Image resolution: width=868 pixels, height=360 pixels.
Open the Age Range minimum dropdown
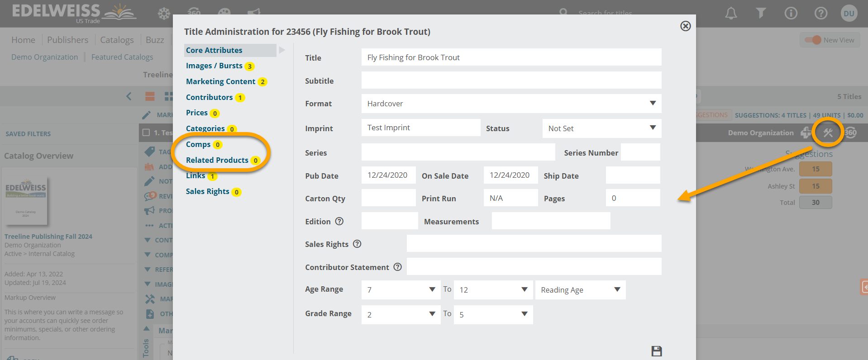401,290
